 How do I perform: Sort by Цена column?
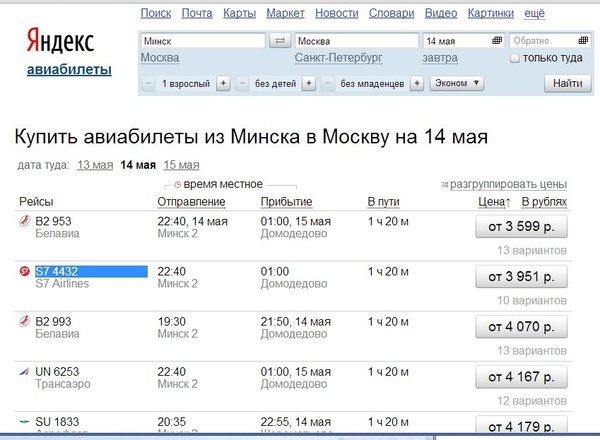pyautogui.click(x=494, y=202)
